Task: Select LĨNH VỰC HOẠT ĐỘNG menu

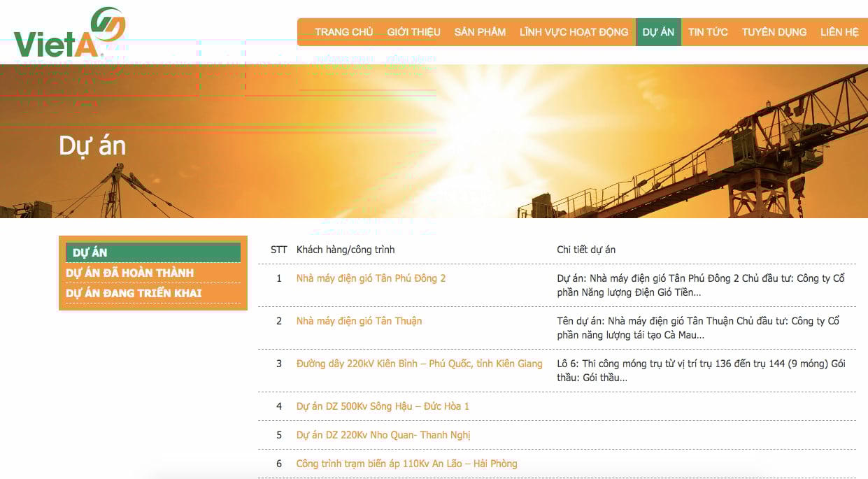Action: [x=574, y=32]
